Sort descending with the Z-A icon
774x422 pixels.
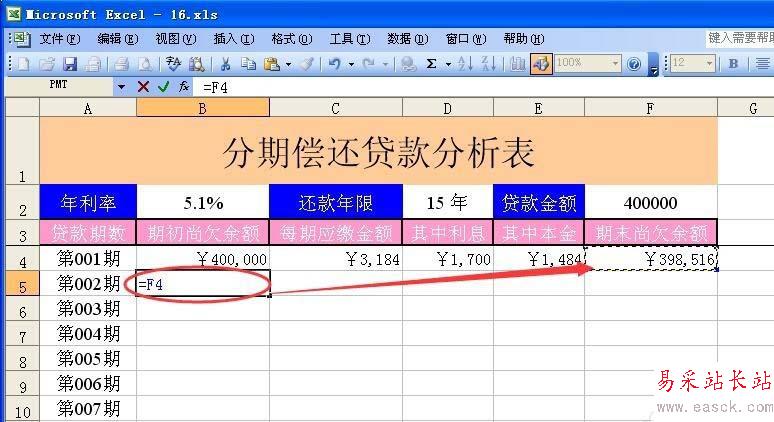click(489, 64)
